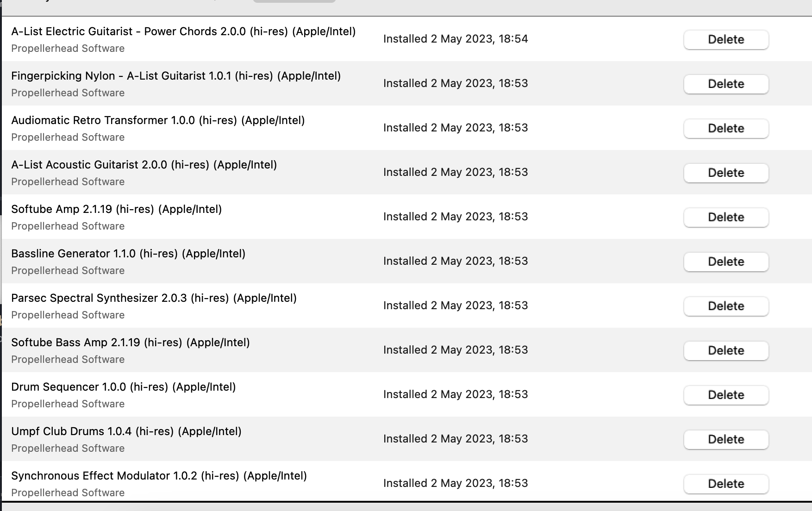The width and height of the screenshot is (812, 511).
Task: Select Softube Amp 2.1.19 title
Action: point(117,209)
